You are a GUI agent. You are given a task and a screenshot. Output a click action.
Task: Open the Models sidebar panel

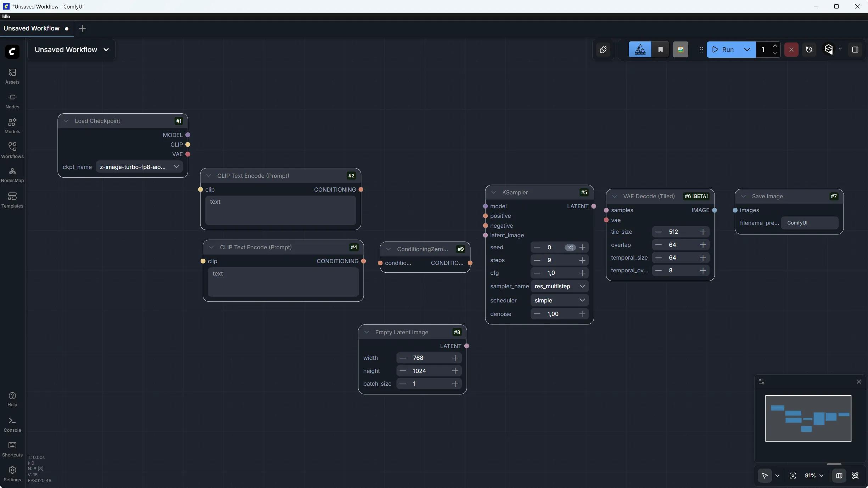(12, 126)
